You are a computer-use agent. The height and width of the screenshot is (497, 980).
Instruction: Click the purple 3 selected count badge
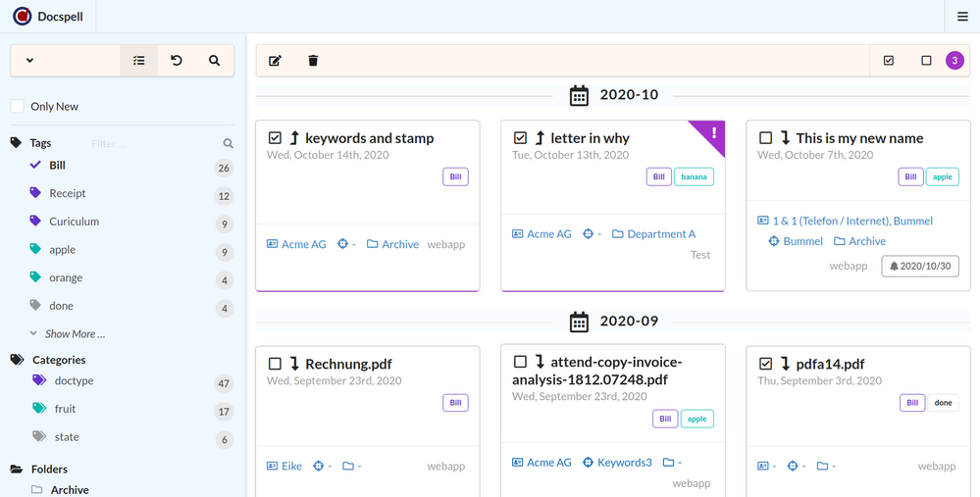click(954, 61)
